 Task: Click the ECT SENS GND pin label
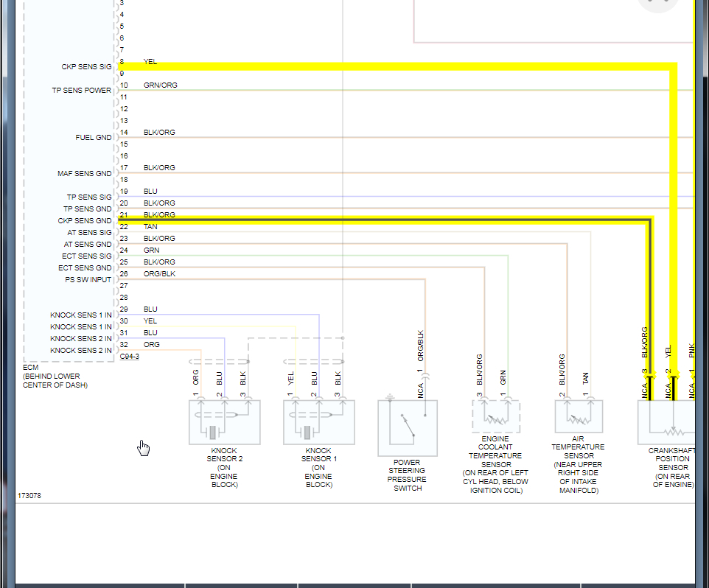85,268
